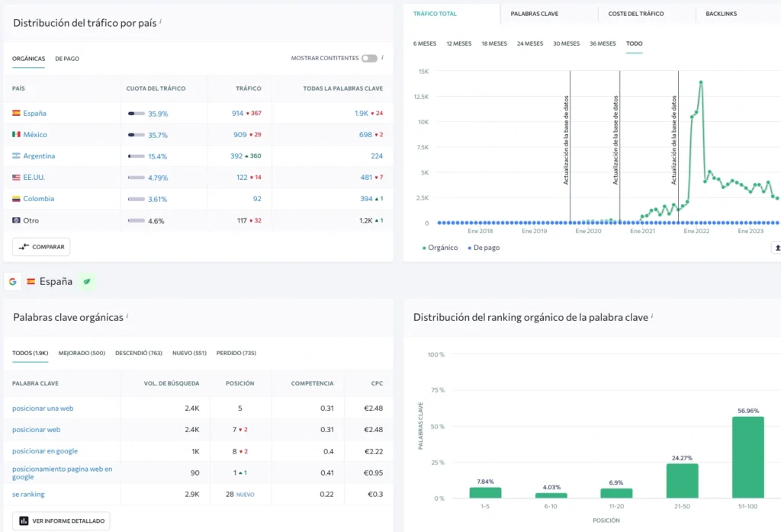Click the 51-100 position bar in chart
Image resolution: width=781 pixels, height=532 pixels.
coord(747,457)
